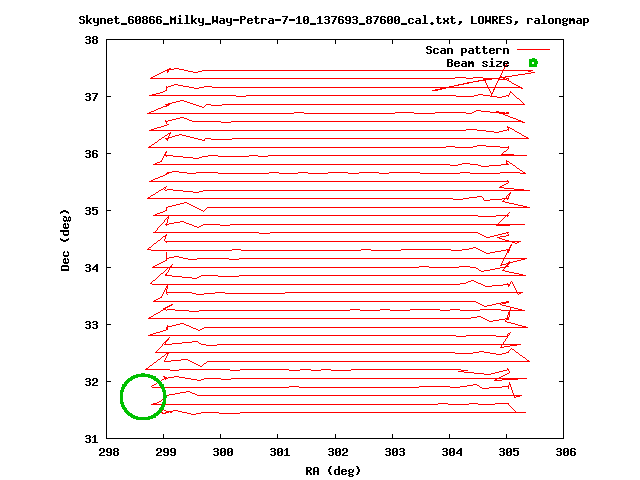
Task: Click x-axis tick label 302
Action: pos(338,452)
